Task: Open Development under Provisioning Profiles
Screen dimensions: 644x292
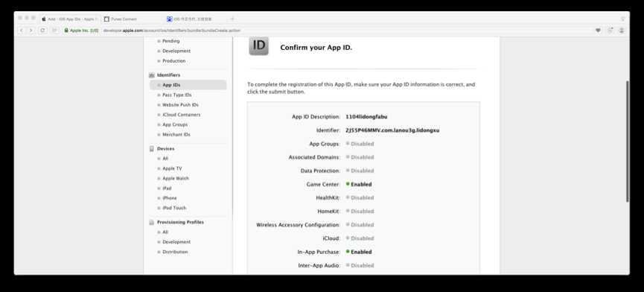Action: point(176,242)
